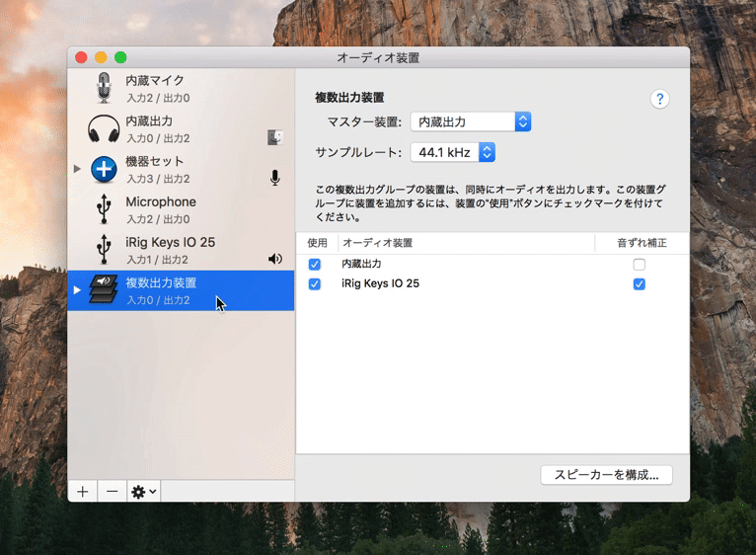Select the 機器セット device label
This screenshot has width=756, height=555.
click(x=154, y=161)
